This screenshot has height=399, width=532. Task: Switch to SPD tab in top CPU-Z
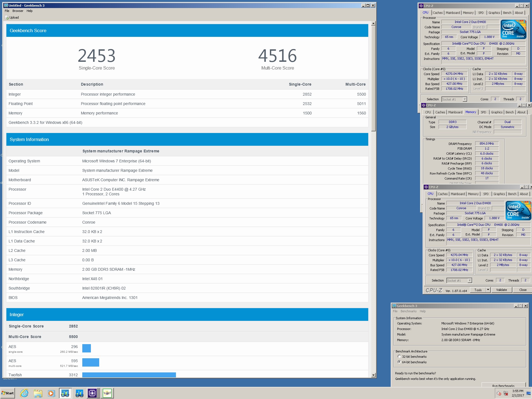pyautogui.click(x=481, y=13)
